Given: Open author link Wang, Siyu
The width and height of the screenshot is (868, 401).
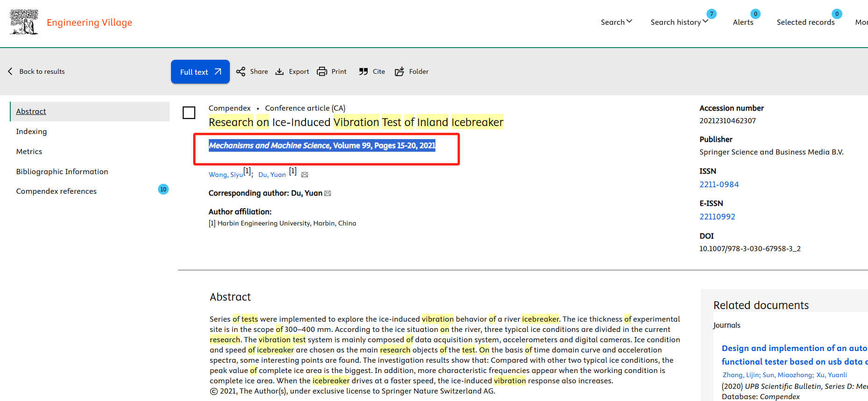Looking at the screenshot, I should point(226,175).
